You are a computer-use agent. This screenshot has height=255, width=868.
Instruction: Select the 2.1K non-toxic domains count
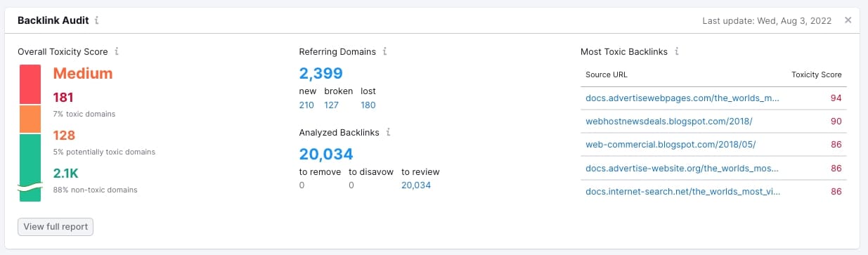[66, 174]
